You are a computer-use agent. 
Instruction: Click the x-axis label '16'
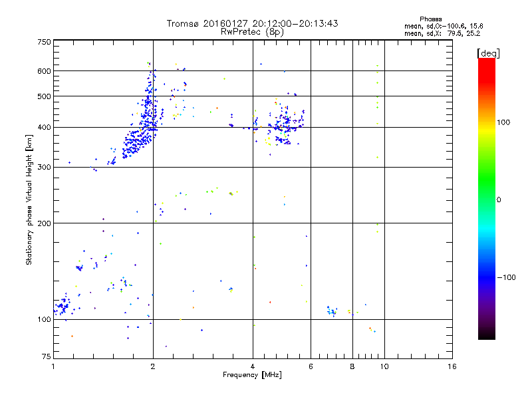452,366
